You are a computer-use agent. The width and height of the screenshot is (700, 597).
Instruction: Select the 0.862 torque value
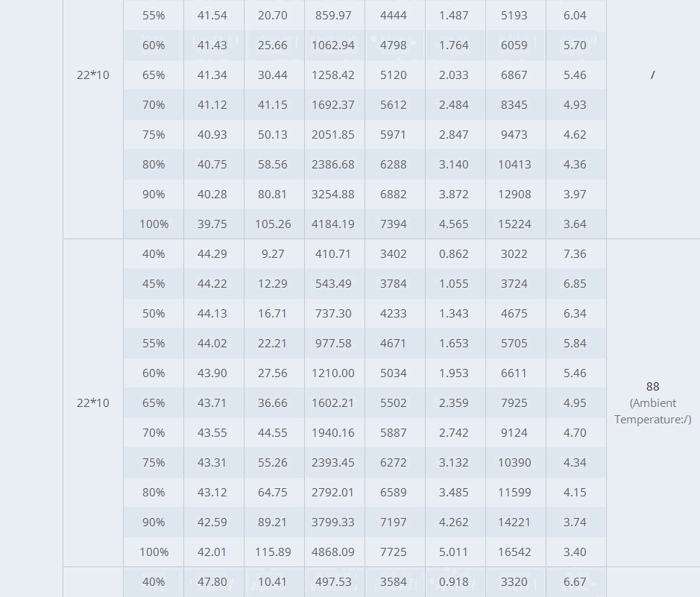[453, 254]
